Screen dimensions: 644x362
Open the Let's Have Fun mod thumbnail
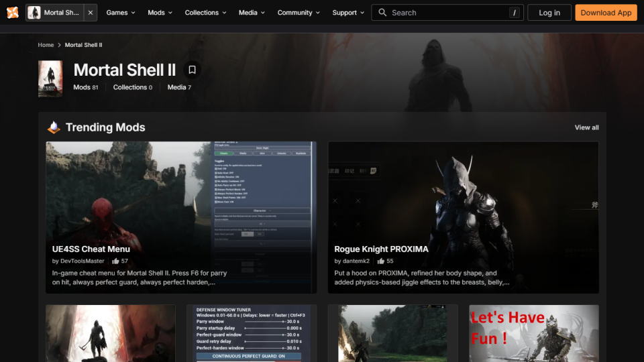click(534, 333)
